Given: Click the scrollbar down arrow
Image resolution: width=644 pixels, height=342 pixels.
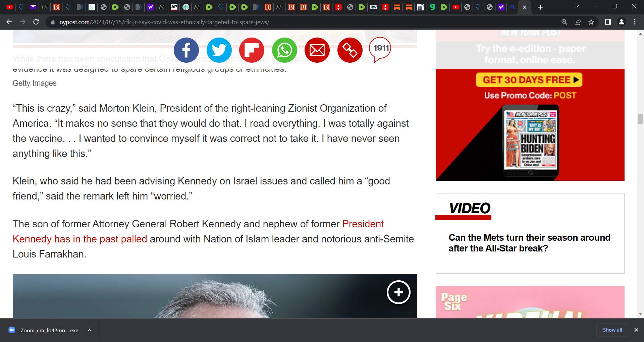Looking at the screenshot, I should 640,314.
